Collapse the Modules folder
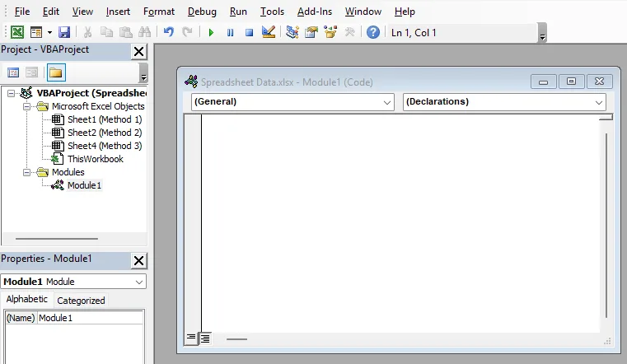The width and height of the screenshot is (627, 364). tap(26, 172)
